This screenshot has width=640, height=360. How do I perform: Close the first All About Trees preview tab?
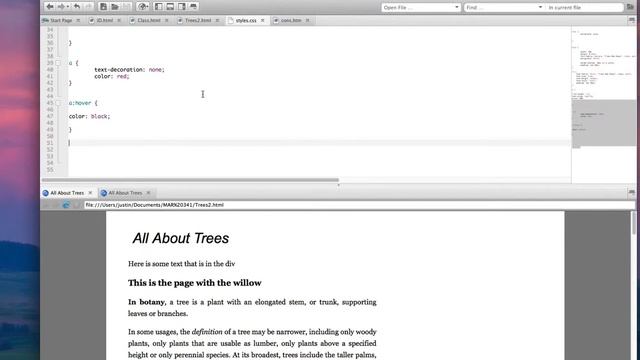(90, 193)
